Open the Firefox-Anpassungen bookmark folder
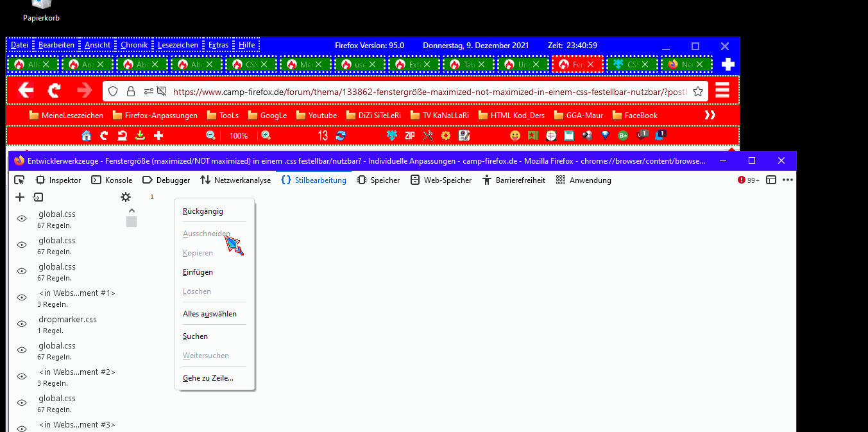Viewport: 868px width, 432px height. [x=155, y=116]
